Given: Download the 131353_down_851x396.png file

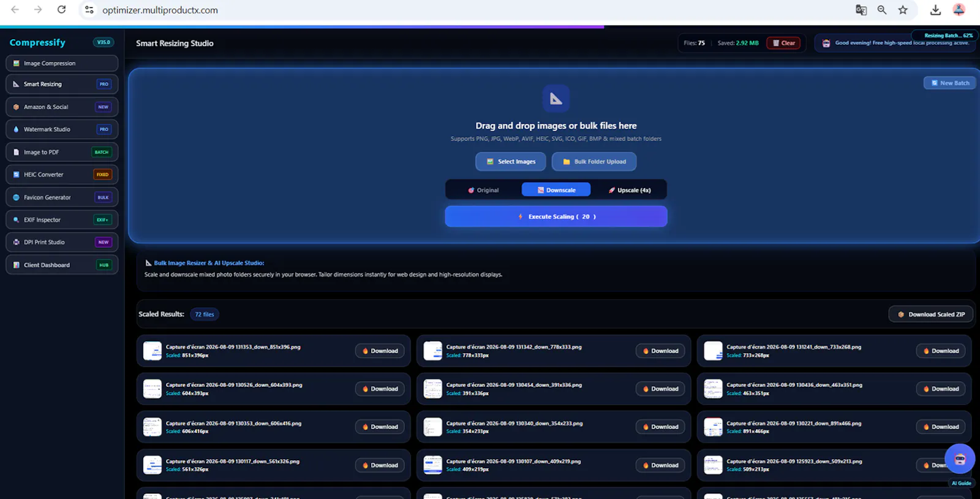Looking at the screenshot, I should click(x=380, y=351).
